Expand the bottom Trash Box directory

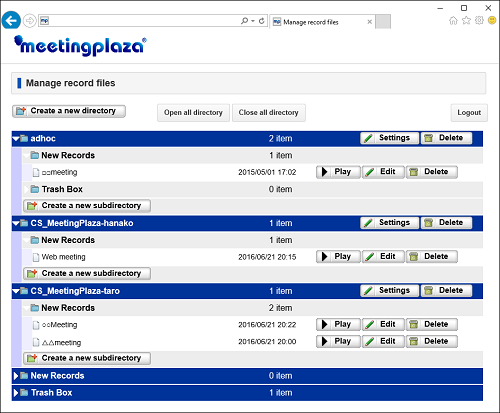[x=16, y=393]
